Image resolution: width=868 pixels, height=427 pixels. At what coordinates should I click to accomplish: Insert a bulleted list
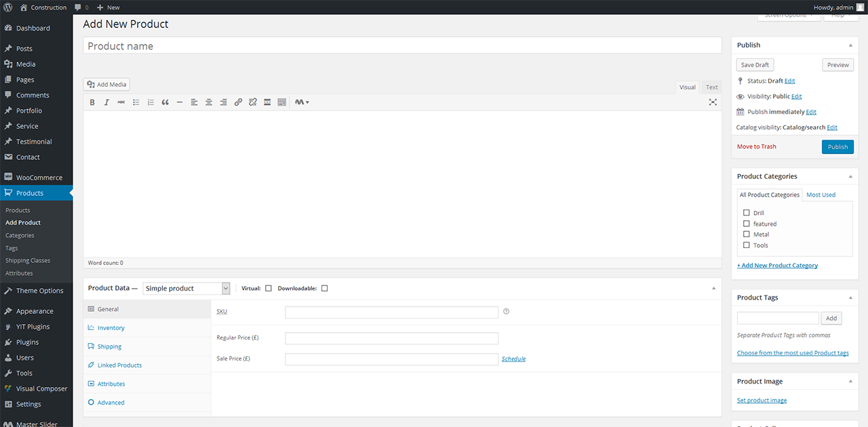[136, 102]
